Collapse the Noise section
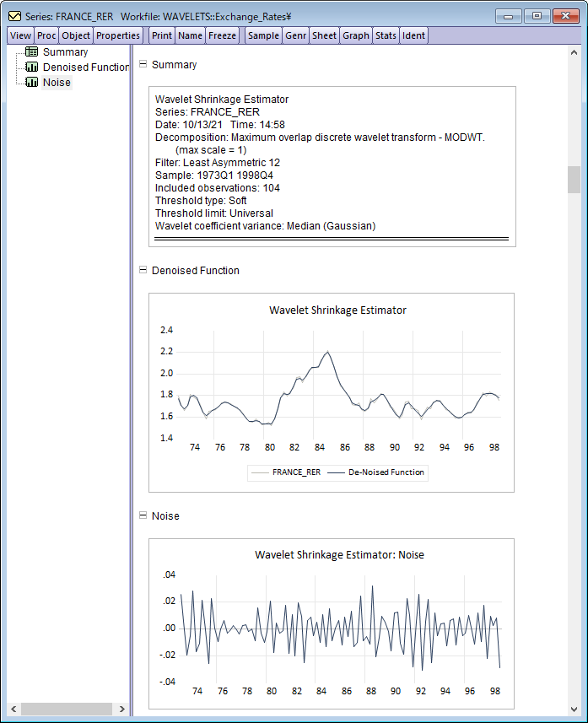The image size is (588, 723). click(143, 515)
